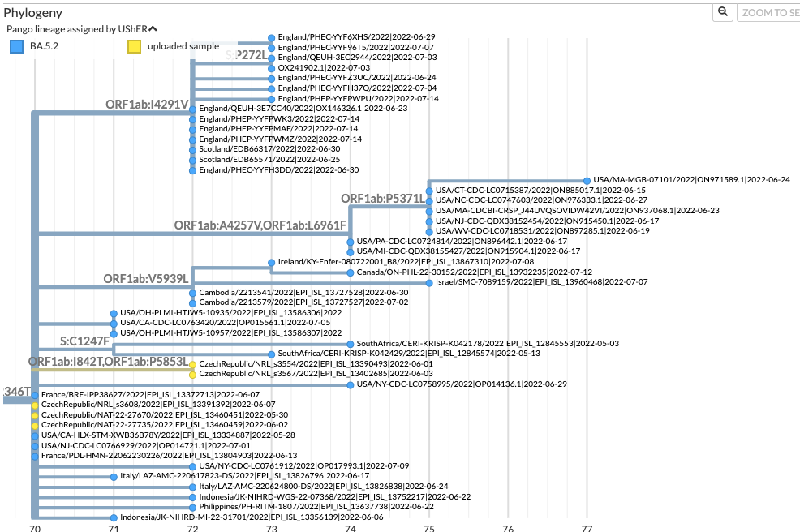Click node for Italy/LAZ-AMC-220617823-DS sample

[114, 477]
